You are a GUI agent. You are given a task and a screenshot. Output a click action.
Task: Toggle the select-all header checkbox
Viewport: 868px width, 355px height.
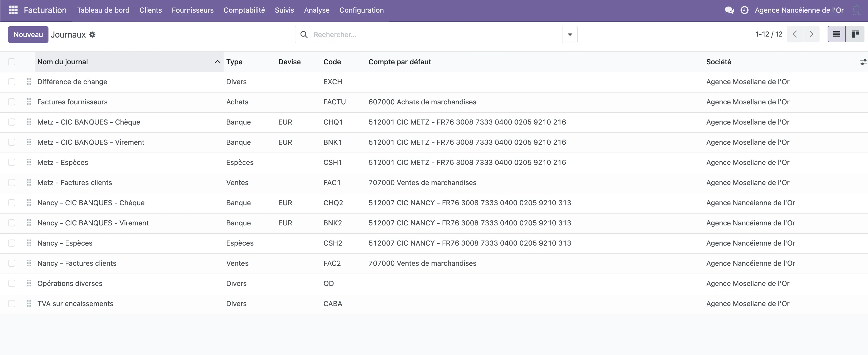(x=12, y=62)
